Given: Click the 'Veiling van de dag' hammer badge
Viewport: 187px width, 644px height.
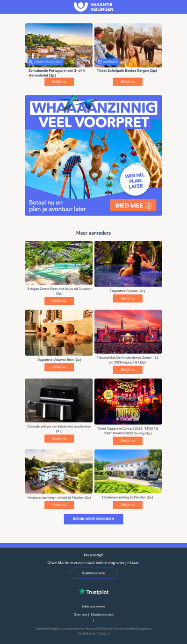Looking at the screenshot, I should [x=45, y=62].
